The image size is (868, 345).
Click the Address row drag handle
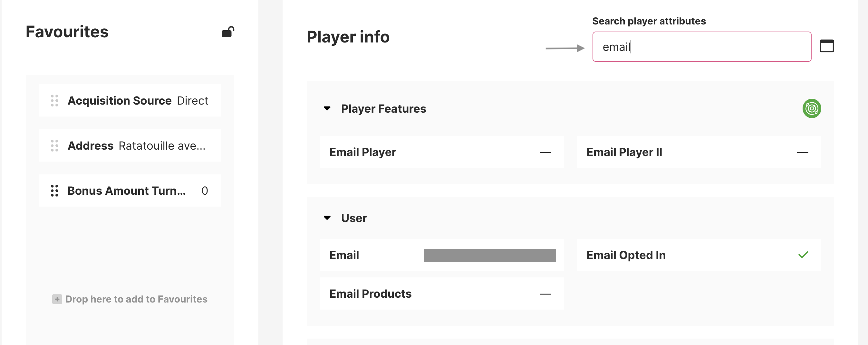click(x=54, y=146)
